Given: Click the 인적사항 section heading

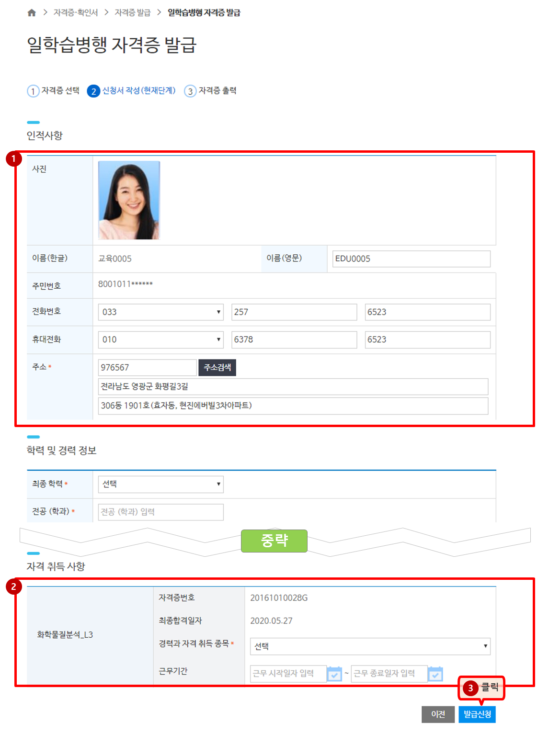Looking at the screenshot, I should click(45, 135).
